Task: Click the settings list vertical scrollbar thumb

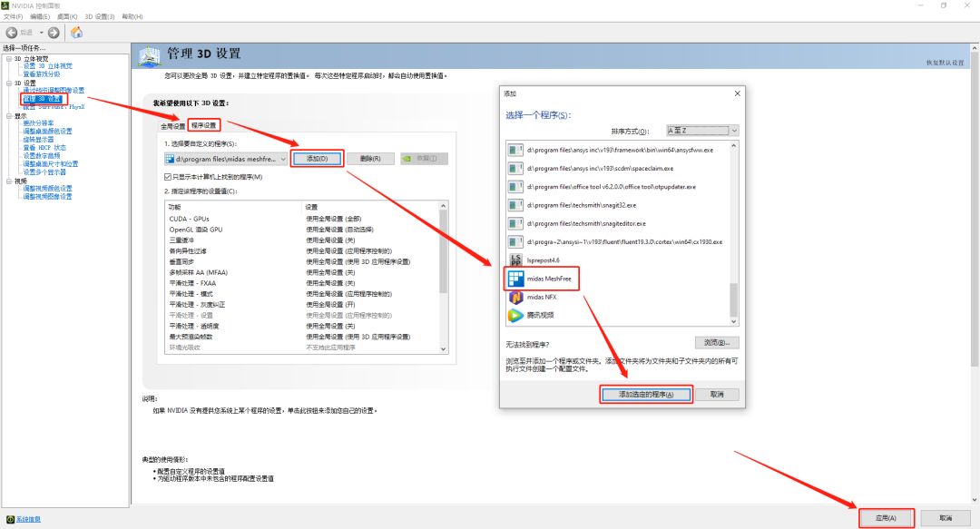Action: click(443, 251)
